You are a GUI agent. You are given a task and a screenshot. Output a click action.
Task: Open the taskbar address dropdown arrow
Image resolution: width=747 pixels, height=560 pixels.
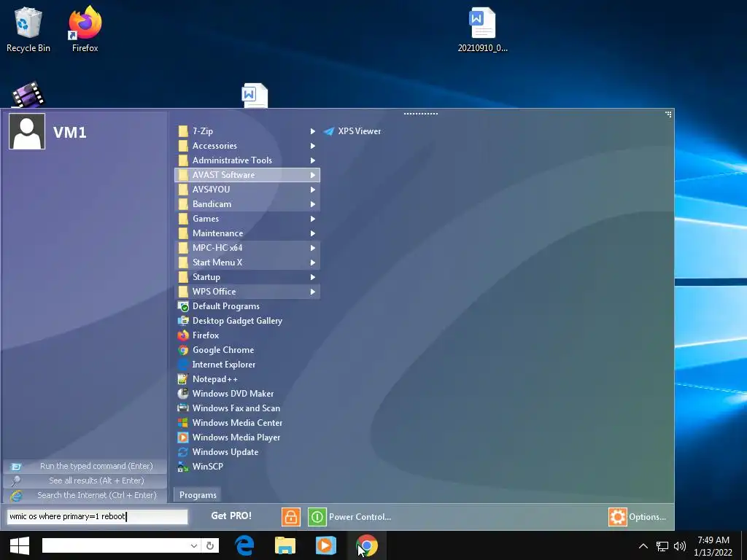click(x=194, y=545)
